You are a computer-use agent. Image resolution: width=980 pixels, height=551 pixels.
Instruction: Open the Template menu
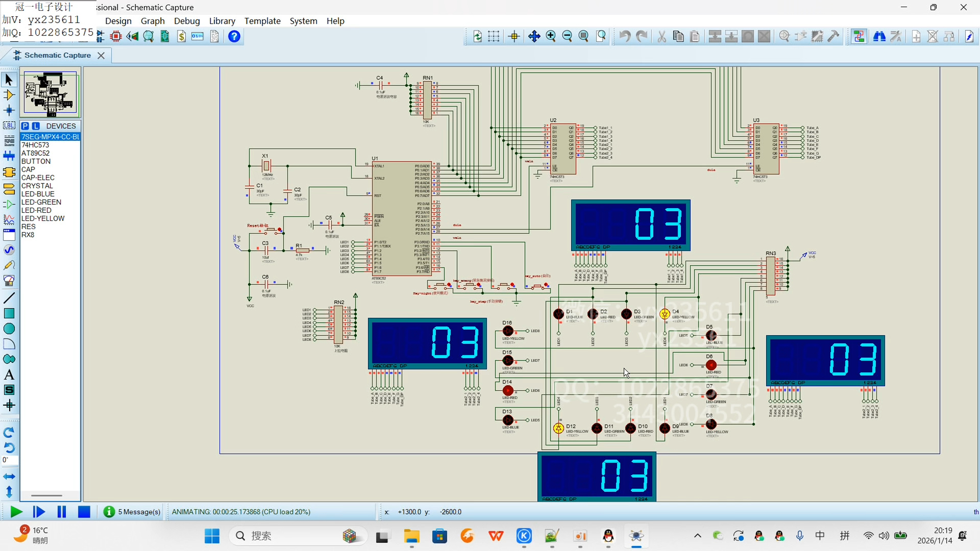click(x=262, y=21)
